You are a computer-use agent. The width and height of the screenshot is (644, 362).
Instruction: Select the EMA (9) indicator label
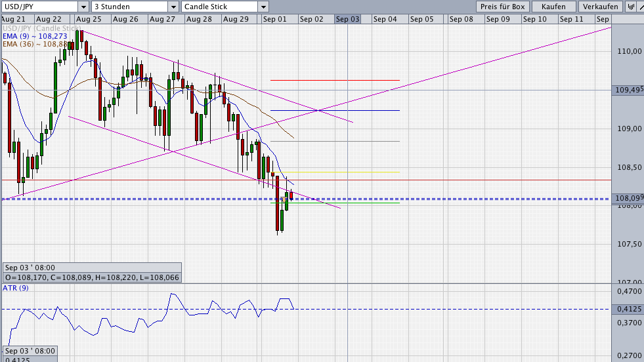[x=35, y=36]
